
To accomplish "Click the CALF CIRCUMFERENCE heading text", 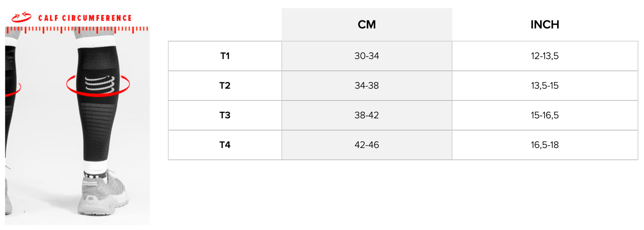I will 85,18.
